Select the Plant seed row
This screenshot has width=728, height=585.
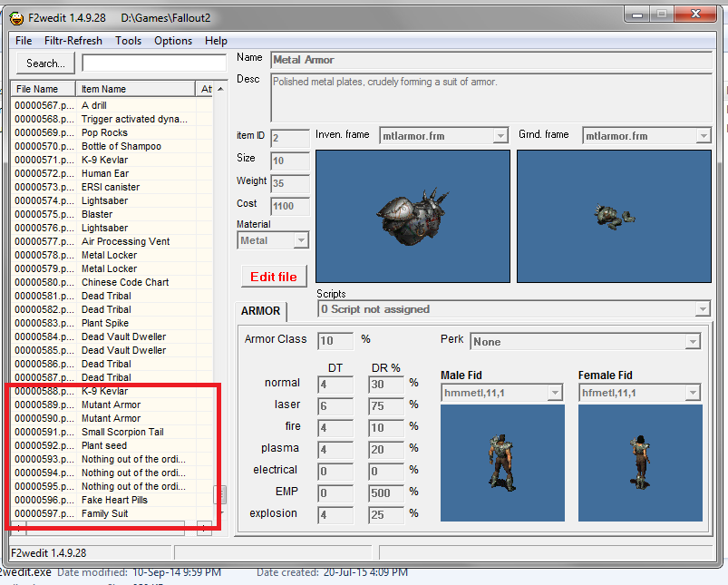(x=112, y=445)
